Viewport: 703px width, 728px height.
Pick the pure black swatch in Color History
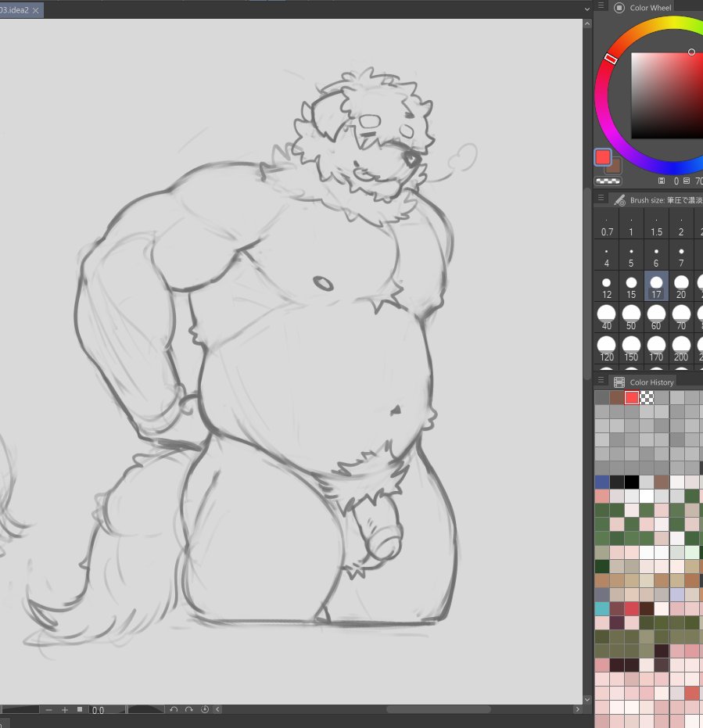(x=632, y=482)
